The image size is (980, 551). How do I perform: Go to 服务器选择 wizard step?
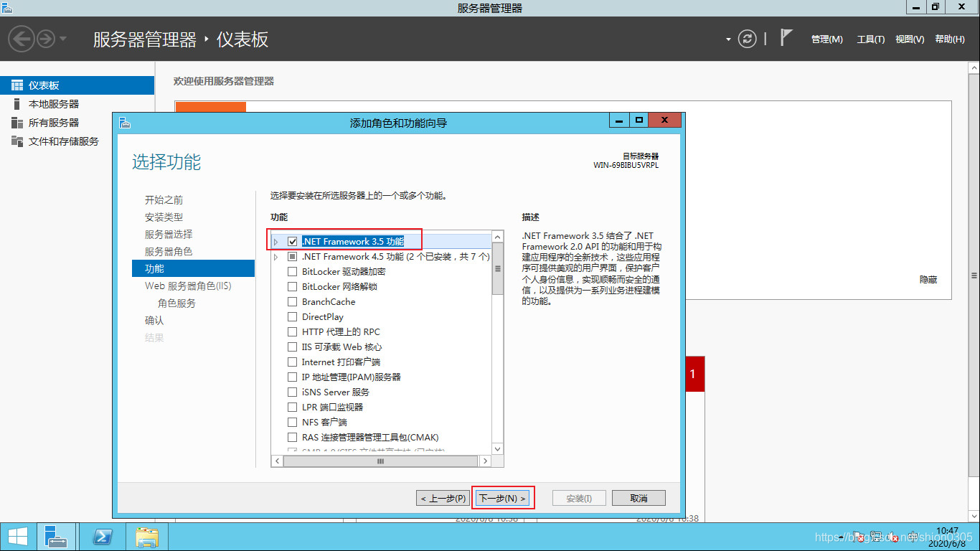tap(169, 235)
